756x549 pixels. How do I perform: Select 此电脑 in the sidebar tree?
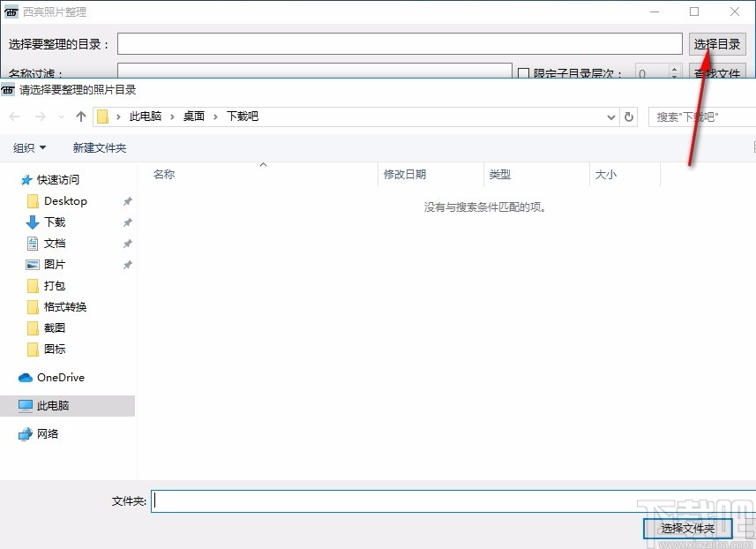coord(55,405)
